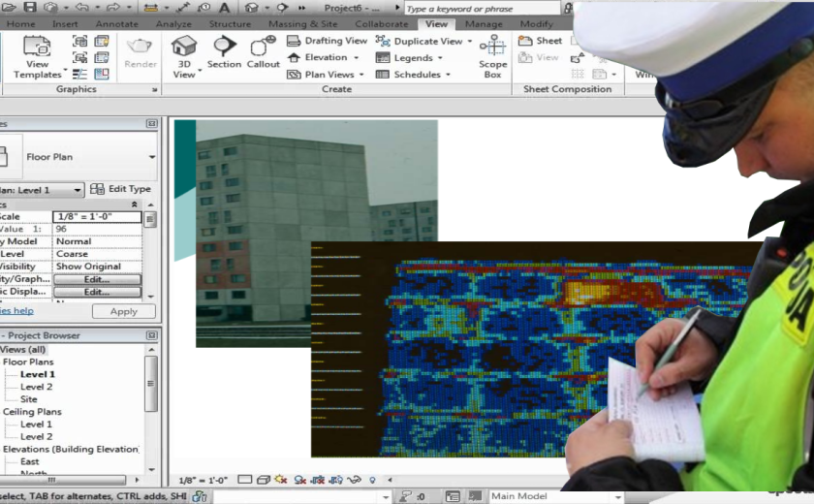Click the Edit button for Visibility/Graphics
Viewport: 814px width, 504px height.
[x=96, y=279]
